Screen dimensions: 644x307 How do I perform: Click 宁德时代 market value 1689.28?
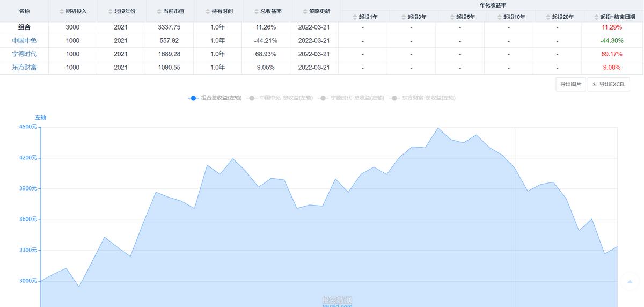click(170, 54)
